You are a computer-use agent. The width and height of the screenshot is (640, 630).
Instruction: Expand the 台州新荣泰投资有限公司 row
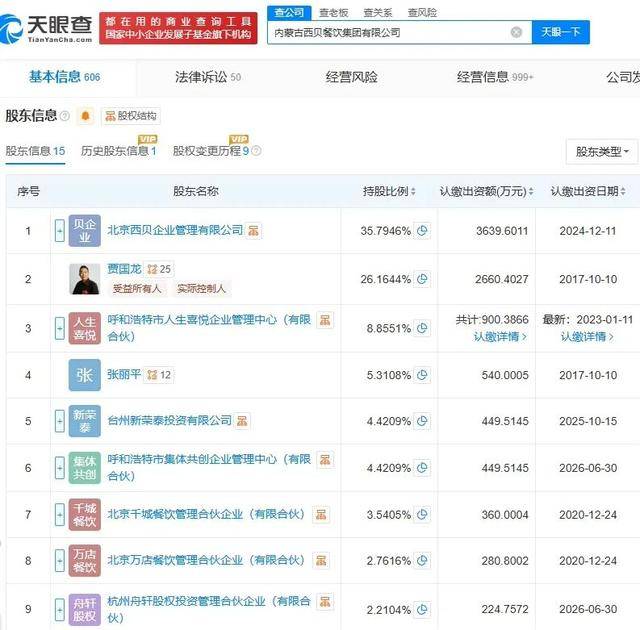(x=59, y=421)
